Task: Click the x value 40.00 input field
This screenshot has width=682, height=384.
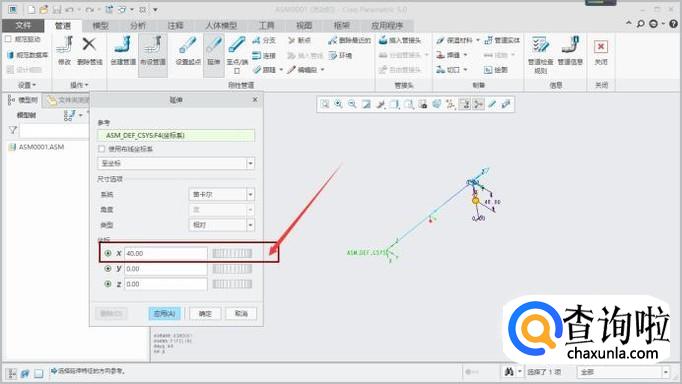Action: click(x=166, y=253)
